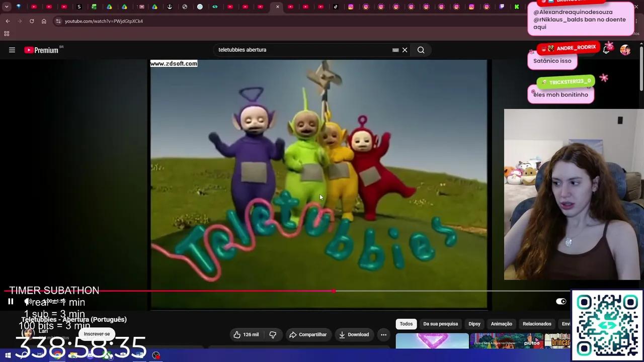The width and height of the screenshot is (644, 362).
Task: Close the active YouTube tab
Action: point(277,7)
